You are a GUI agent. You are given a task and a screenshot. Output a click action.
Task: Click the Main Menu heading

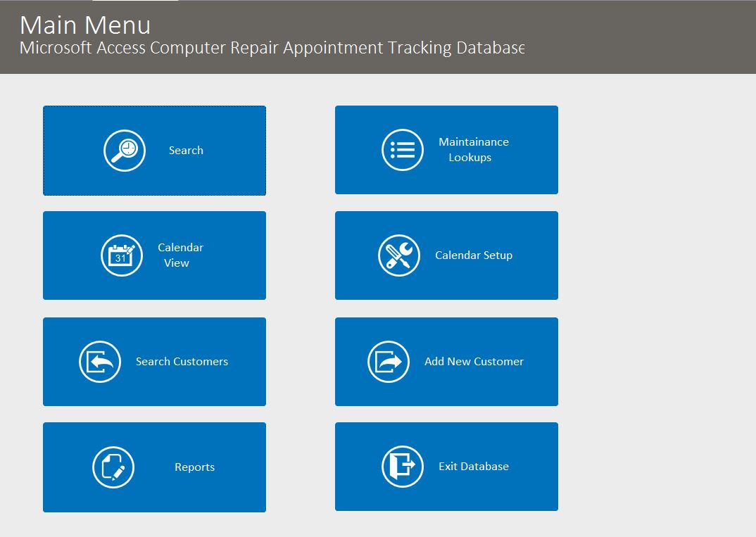pyautogui.click(x=85, y=25)
